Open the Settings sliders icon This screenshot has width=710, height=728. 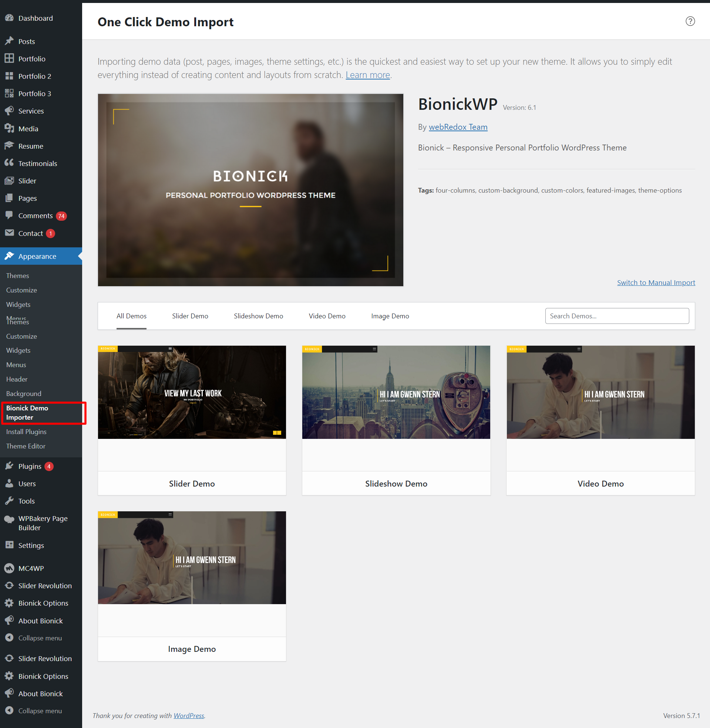coord(9,545)
